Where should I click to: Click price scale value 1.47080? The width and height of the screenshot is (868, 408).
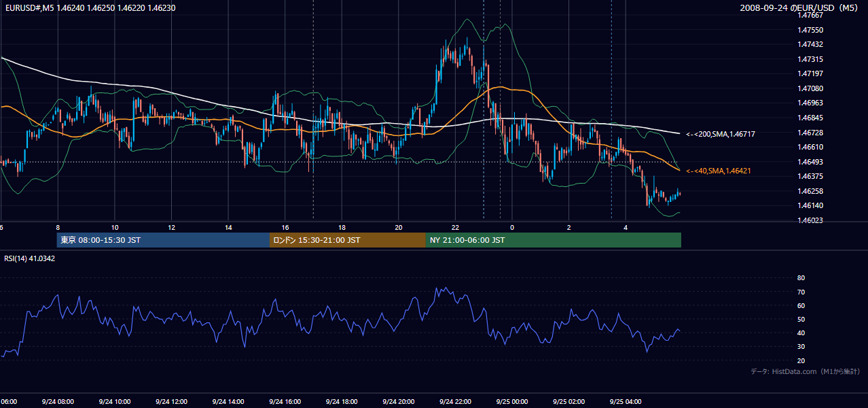810,88
